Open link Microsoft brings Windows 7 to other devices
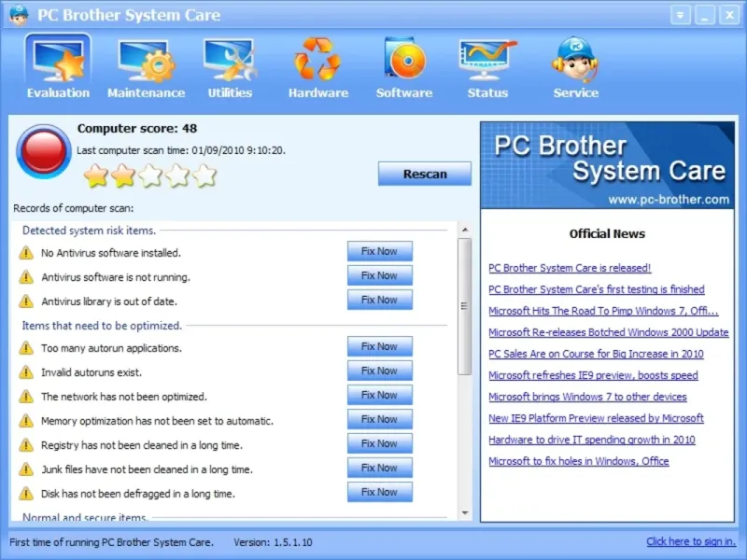This screenshot has width=747, height=560. pyautogui.click(x=588, y=397)
